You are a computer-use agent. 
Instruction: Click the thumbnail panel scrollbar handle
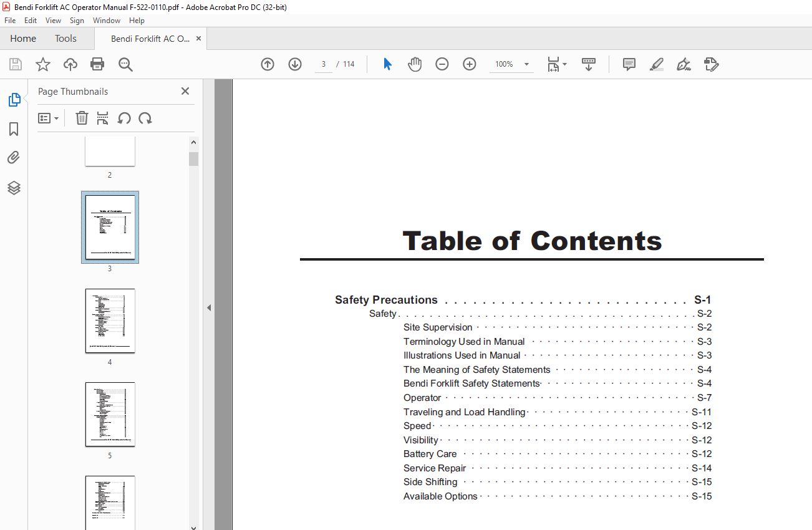193,159
